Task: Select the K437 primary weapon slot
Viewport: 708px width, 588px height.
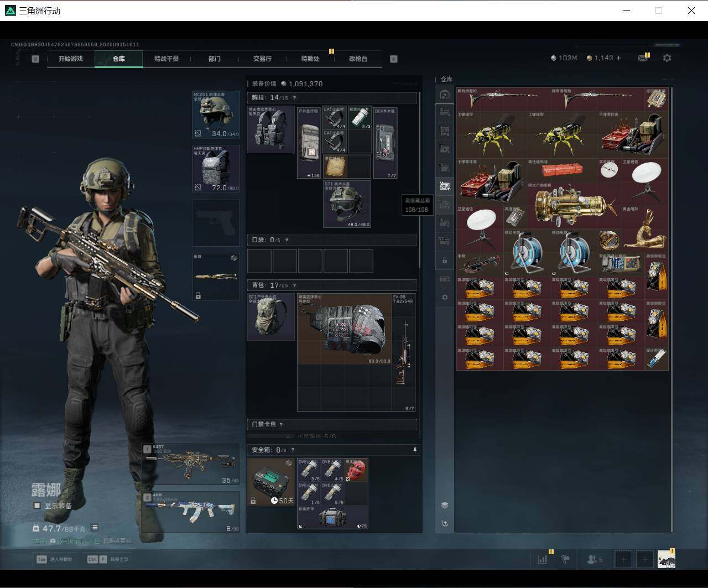Action: tap(191, 464)
